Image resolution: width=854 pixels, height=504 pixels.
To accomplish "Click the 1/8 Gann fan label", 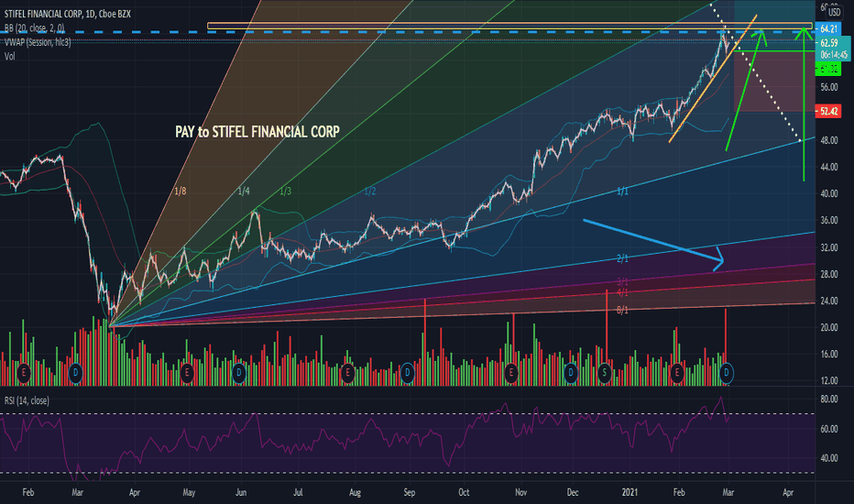I will coord(181,192).
